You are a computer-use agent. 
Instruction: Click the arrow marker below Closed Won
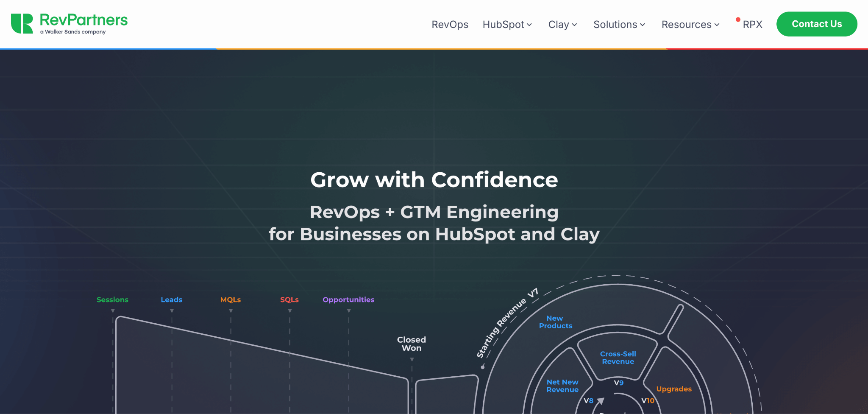coord(412,360)
